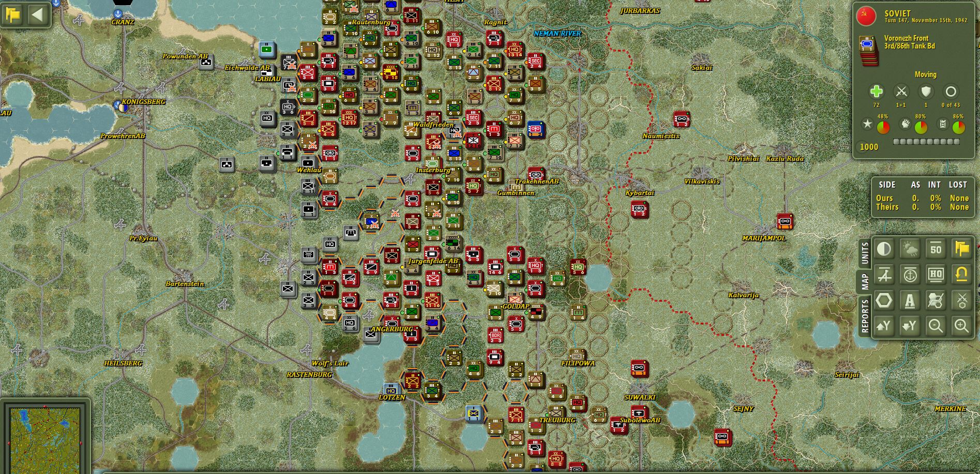This screenshot has height=474, width=980.
Task: Select the 50-mile scale display icon
Action: tap(936, 249)
